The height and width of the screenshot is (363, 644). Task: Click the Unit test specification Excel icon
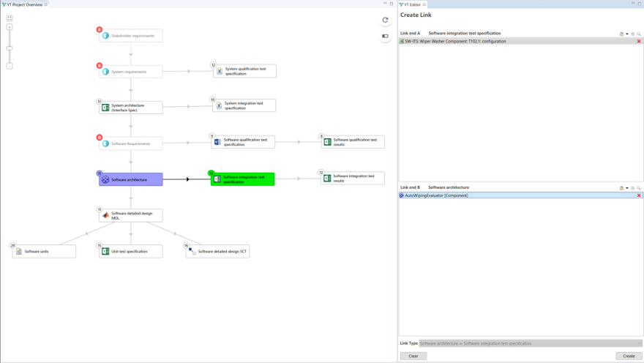pyautogui.click(x=105, y=251)
